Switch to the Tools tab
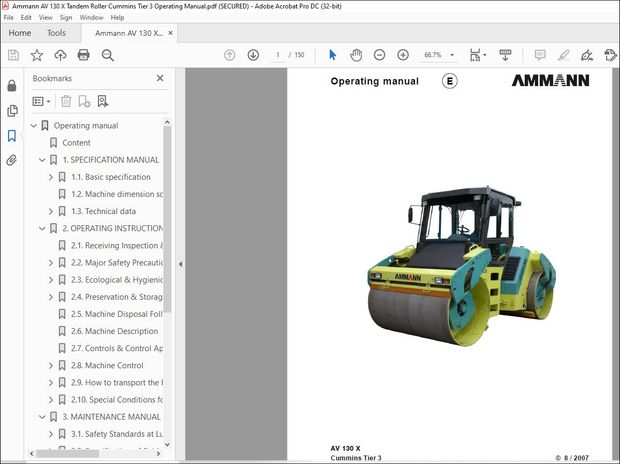 (x=57, y=33)
